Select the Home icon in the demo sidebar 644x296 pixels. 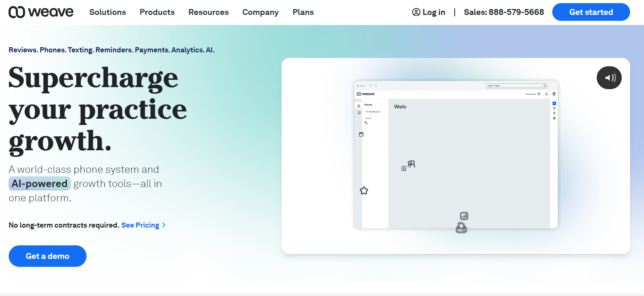click(359, 106)
